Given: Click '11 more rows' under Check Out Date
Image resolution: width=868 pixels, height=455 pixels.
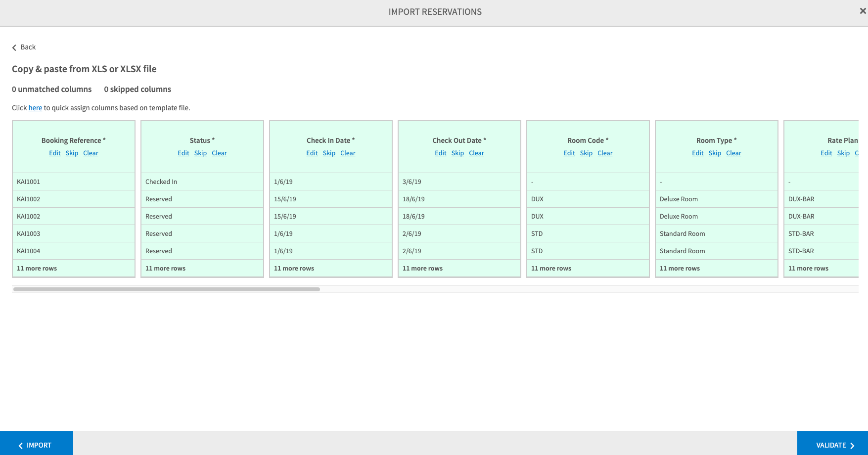Looking at the screenshot, I should (x=422, y=269).
